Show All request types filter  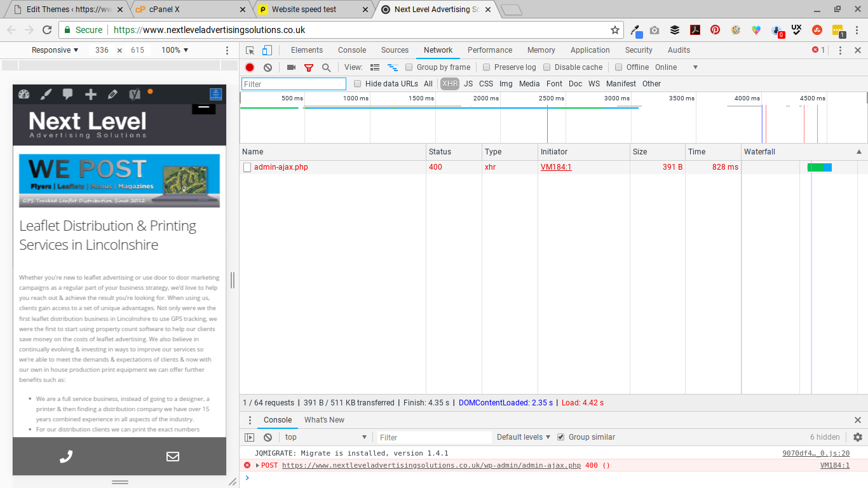[x=428, y=84]
